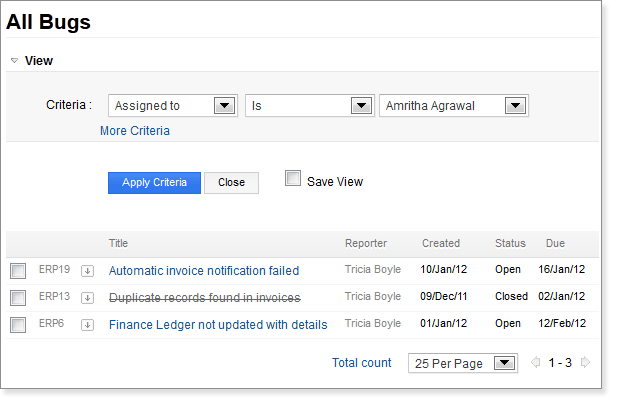This screenshot has width=620, height=406.
Task: Change the 25 Per Page dropdown
Action: click(463, 363)
